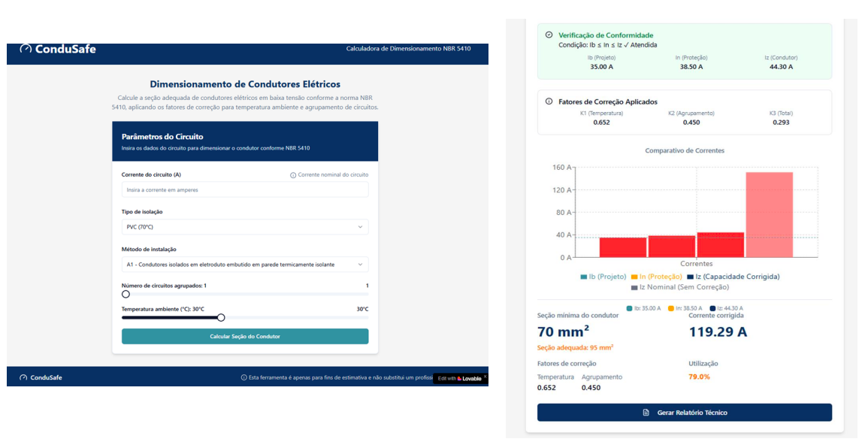
Task: Click chevron arrow of PVC (70°C) selector
Action: (360, 227)
